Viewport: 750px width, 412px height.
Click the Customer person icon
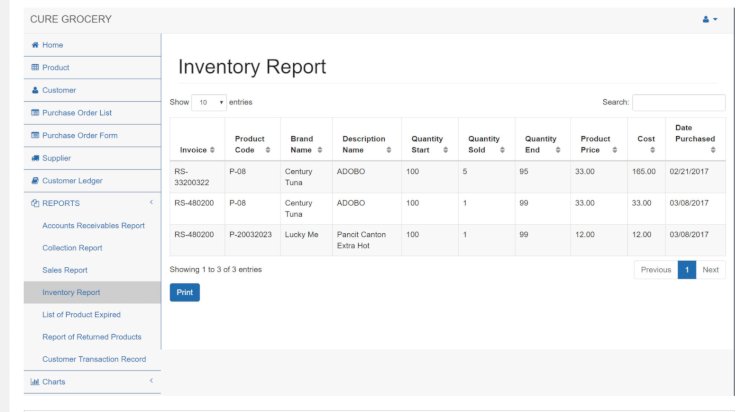(x=35, y=90)
